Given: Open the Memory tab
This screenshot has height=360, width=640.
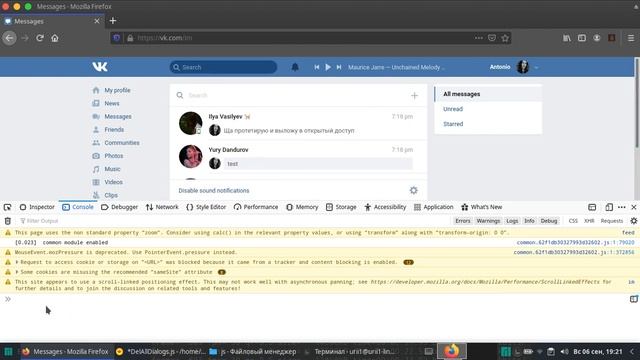Looking at the screenshot, I should pyautogui.click(x=302, y=207).
